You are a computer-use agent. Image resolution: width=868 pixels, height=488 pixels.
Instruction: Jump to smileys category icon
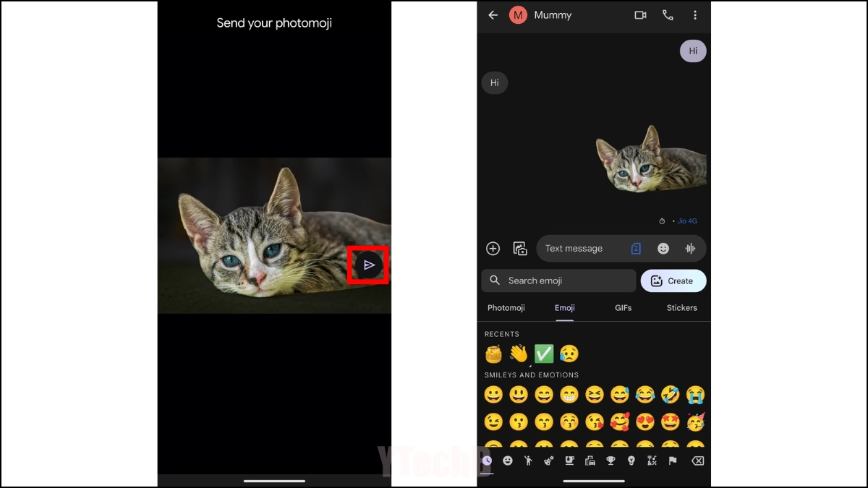coord(508,461)
